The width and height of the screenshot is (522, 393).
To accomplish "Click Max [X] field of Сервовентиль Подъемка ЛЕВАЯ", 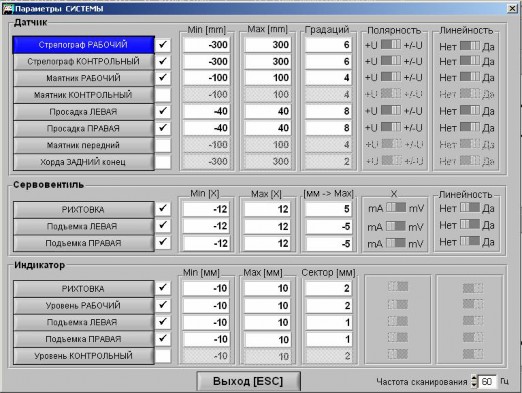I will click(267, 226).
